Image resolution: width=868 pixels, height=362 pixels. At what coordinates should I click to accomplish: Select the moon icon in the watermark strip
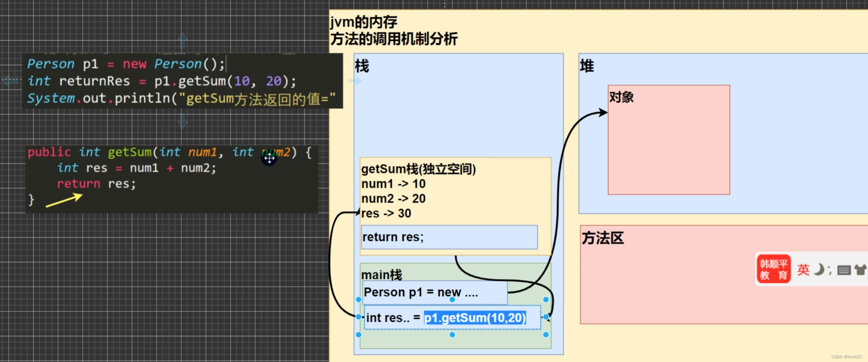819,269
